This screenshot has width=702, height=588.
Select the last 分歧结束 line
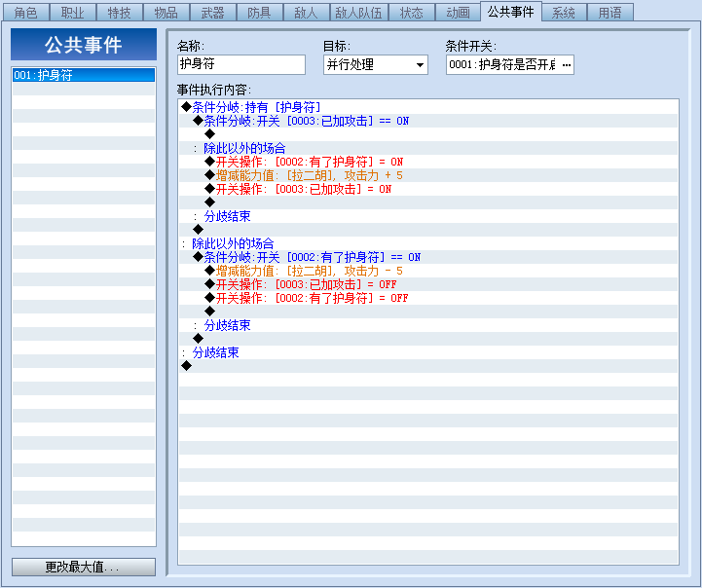pos(428,352)
